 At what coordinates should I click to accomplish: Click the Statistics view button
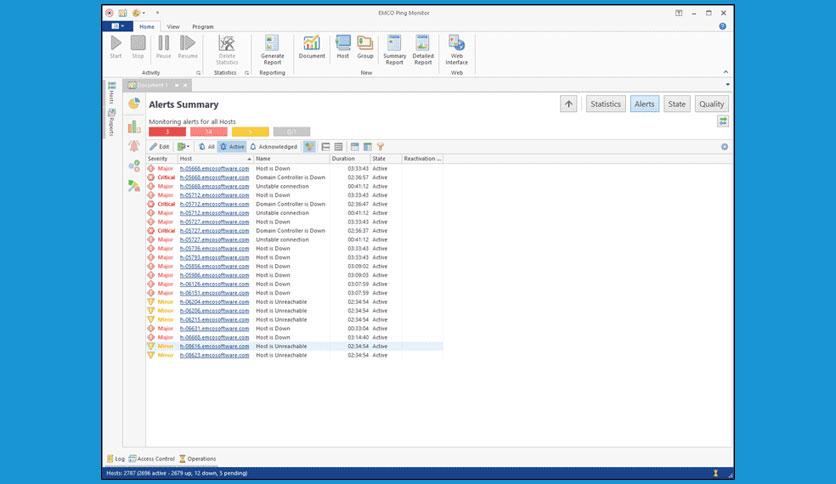coord(605,104)
